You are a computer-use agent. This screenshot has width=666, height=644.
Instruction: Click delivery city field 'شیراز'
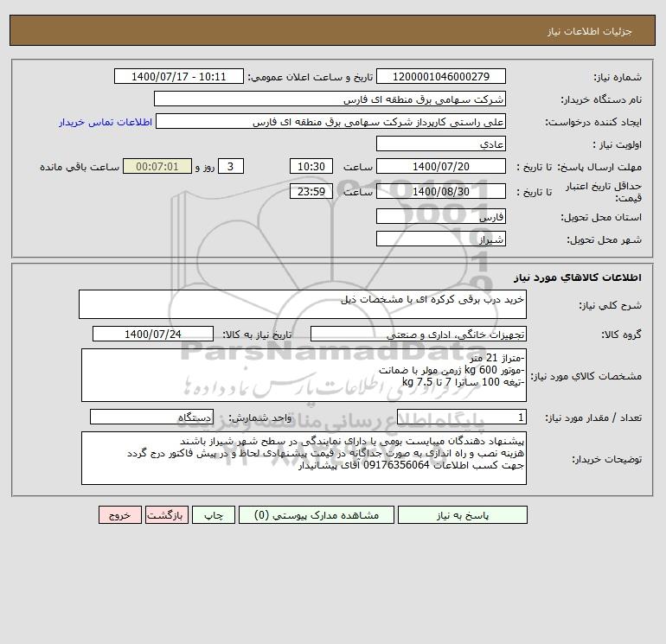(441, 239)
